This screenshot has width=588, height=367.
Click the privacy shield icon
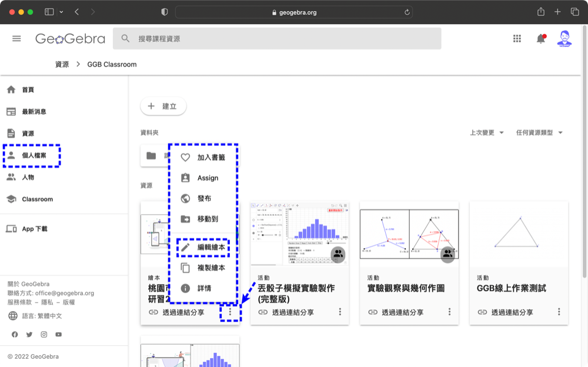click(164, 12)
